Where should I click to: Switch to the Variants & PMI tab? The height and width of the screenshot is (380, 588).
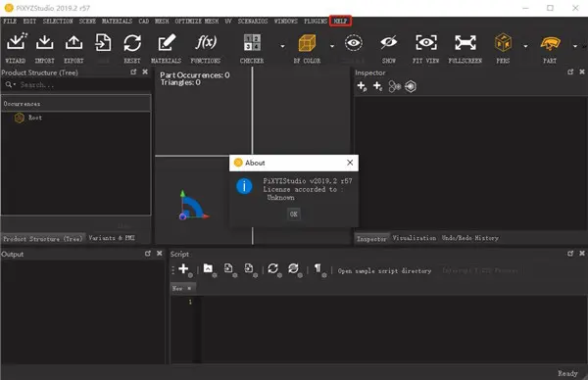pyautogui.click(x=112, y=238)
